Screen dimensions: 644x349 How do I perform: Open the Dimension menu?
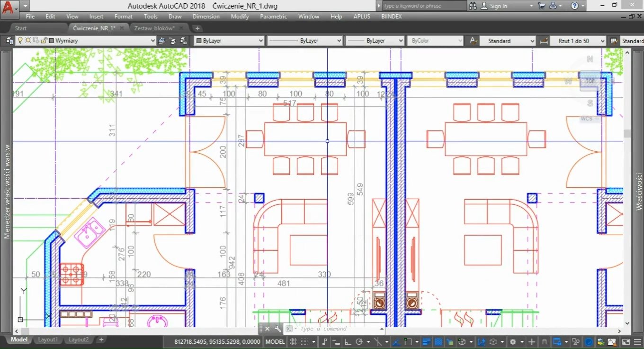point(206,16)
